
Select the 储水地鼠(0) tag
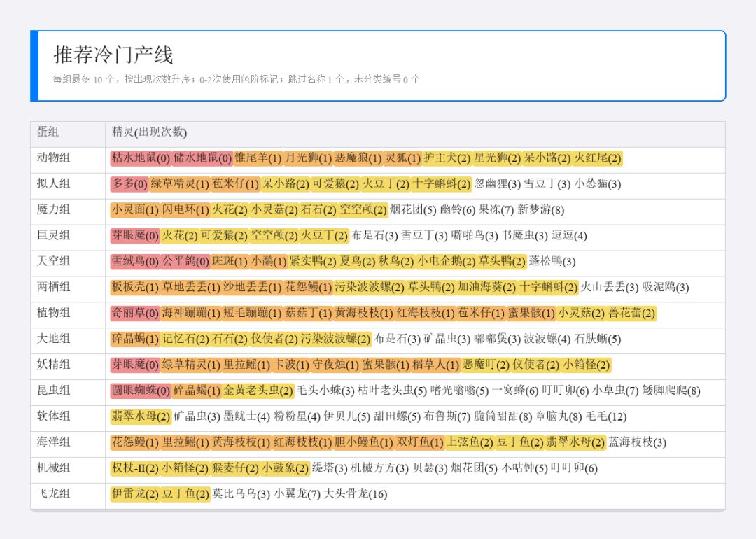[x=202, y=158]
